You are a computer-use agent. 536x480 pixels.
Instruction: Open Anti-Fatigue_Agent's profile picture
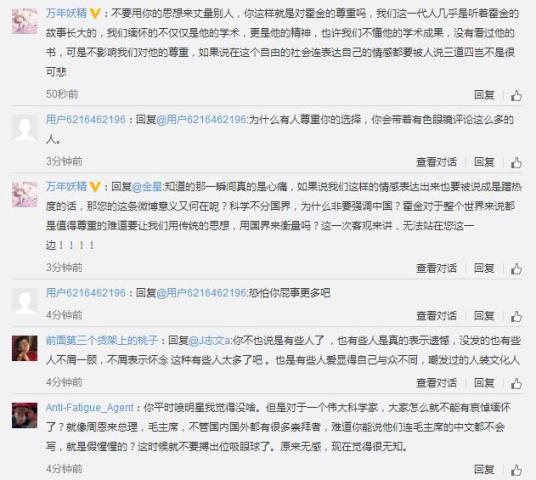pyautogui.click(x=25, y=415)
